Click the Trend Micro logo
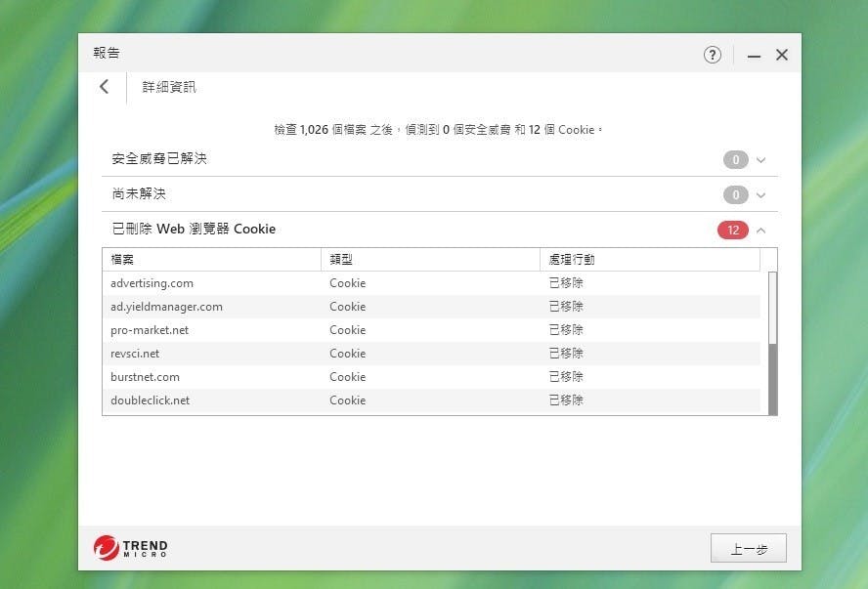 (x=131, y=548)
